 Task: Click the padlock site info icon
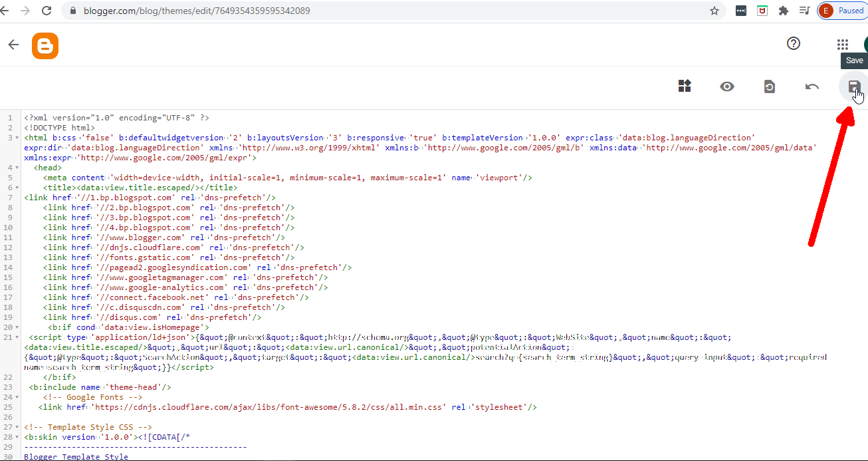[x=73, y=11]
